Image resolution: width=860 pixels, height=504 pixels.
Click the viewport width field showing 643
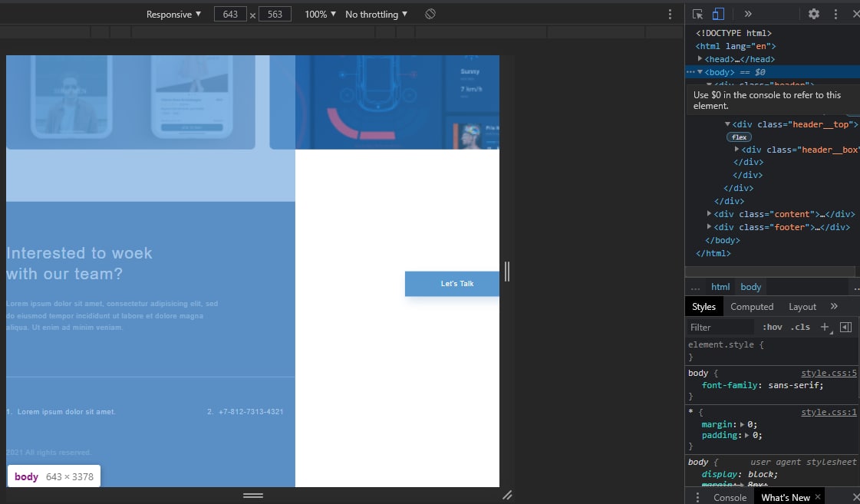pos(230,15)
